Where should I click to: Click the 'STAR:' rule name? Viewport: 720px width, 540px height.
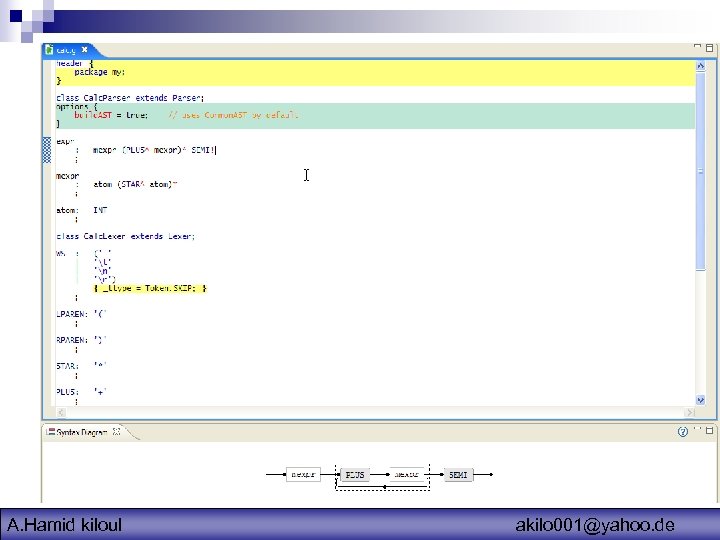[68, 366]
